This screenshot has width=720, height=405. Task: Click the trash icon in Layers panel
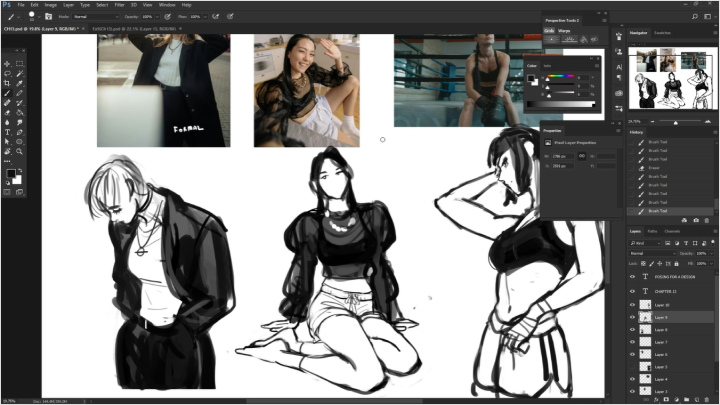[x=707, y=399]
